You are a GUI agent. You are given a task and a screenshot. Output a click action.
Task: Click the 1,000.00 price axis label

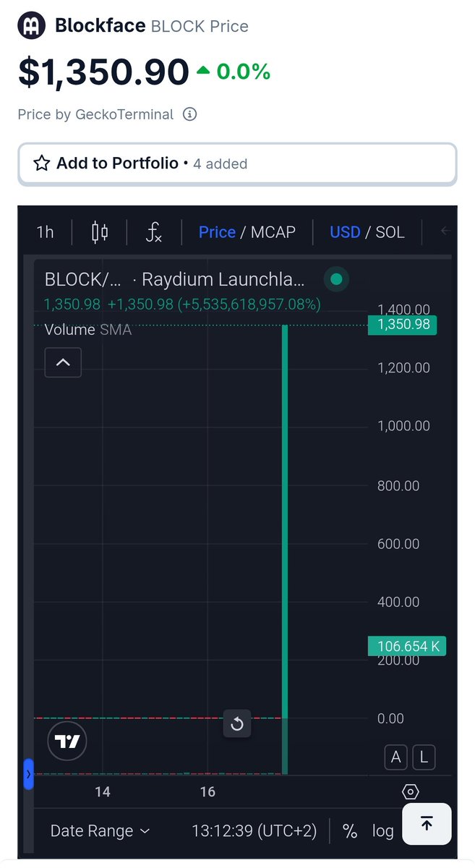pos(403,426)
